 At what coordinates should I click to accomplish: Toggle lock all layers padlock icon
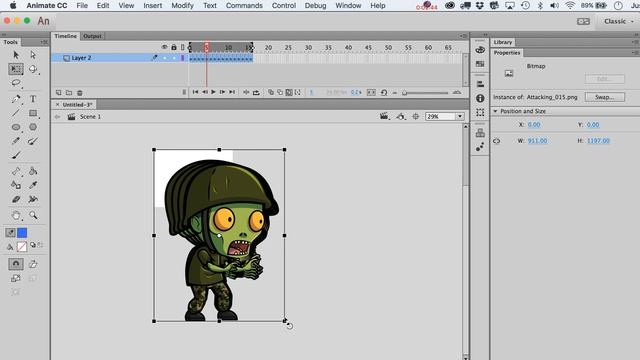coord(174,47)
